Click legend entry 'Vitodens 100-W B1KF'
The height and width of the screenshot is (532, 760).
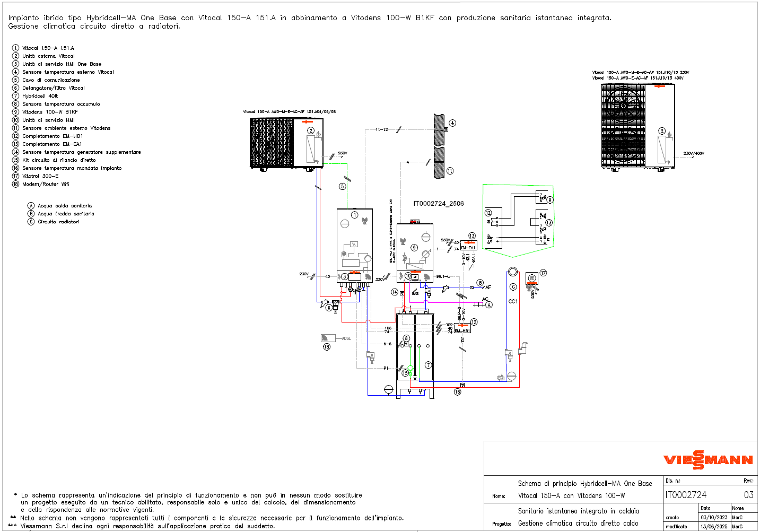click(50, 112)
